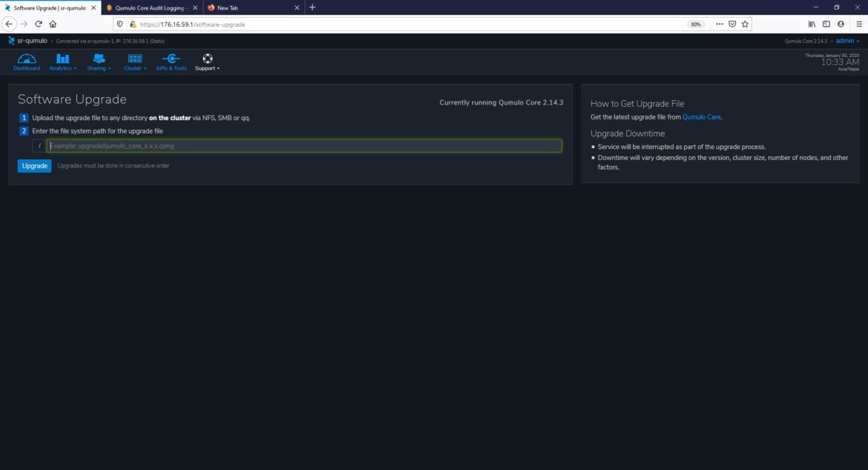The height and width of the screenshot is (470, 868).
Task: Go to the browser home page
Action: point(53,24)
